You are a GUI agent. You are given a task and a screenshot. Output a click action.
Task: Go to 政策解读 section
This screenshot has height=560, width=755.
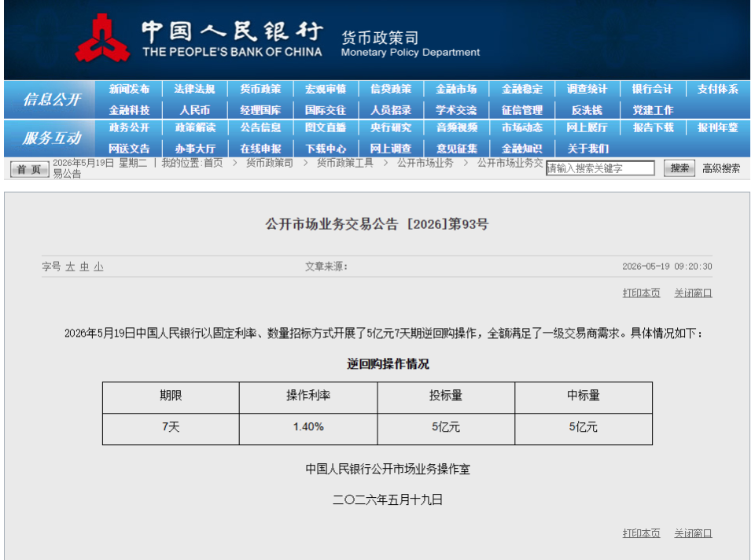click(x=194, y=127)
